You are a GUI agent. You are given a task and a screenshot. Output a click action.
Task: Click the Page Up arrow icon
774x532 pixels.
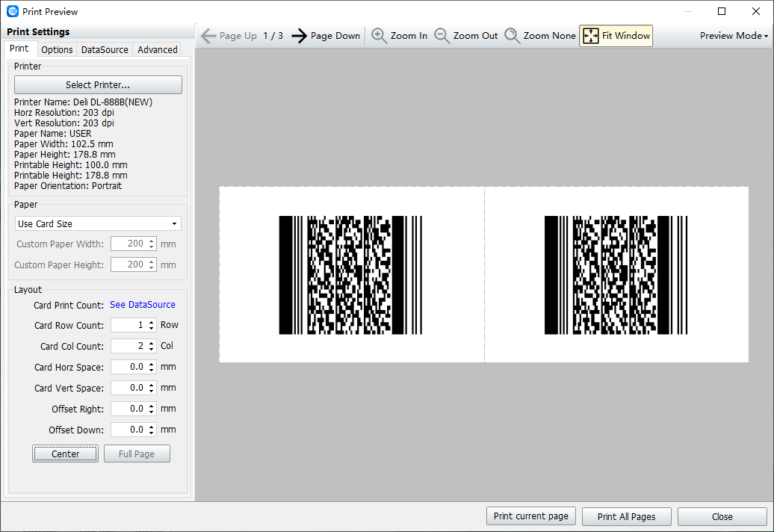[x=208, y=36]
